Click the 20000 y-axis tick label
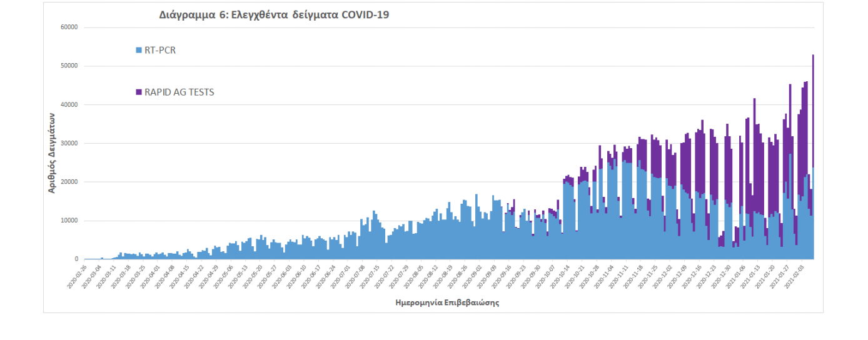This screenshot has width=868, height=340. (x=69, y=182)
